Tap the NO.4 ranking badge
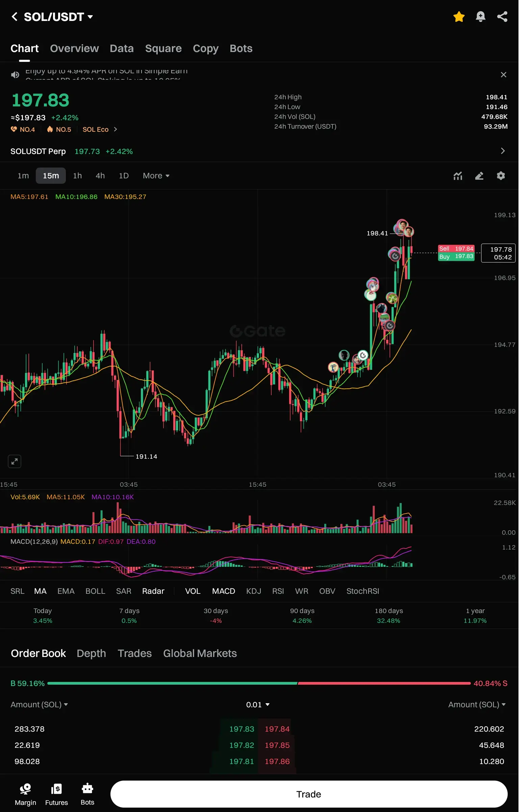Screen dimensions: 532x812 click(x=23, y=129)
